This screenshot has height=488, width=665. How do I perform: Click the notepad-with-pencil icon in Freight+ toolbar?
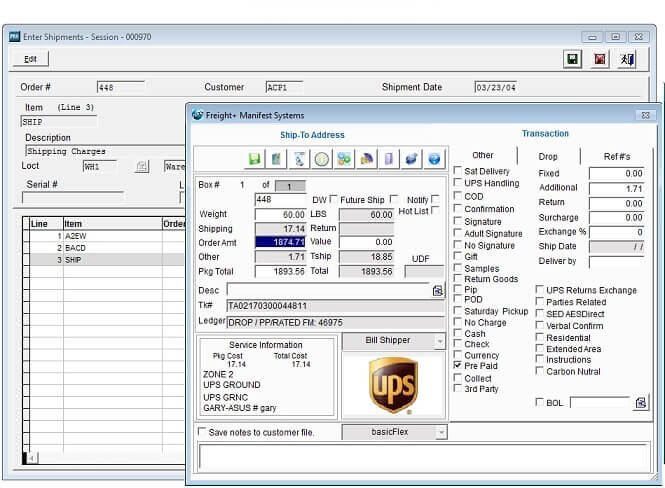pos(277,159)
